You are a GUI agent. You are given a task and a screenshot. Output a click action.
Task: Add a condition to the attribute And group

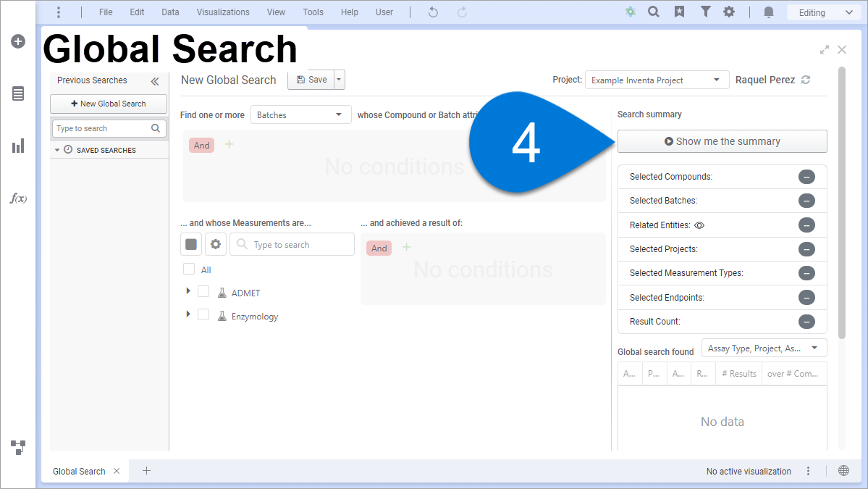pos(229,145)
